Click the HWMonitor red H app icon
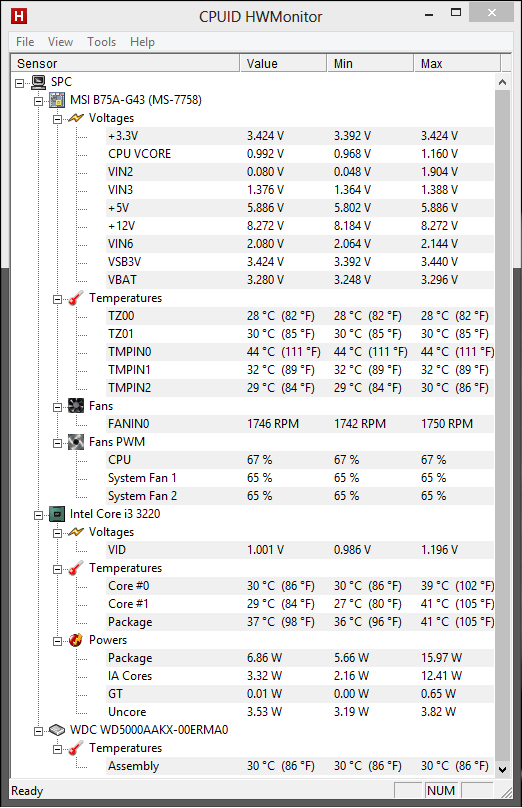The image size is (522, 808). [19, 16]
